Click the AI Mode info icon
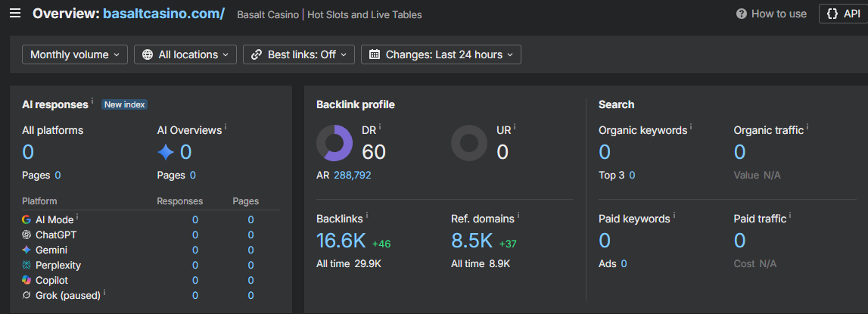 77,216
